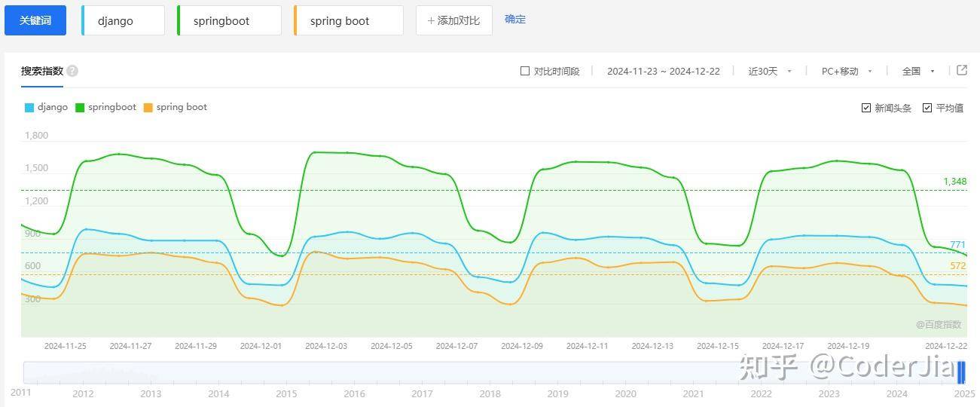The width and height of the screenshot is (980, 407).
Task: Open the help icon beside 搜索指数
Action: 72,71
